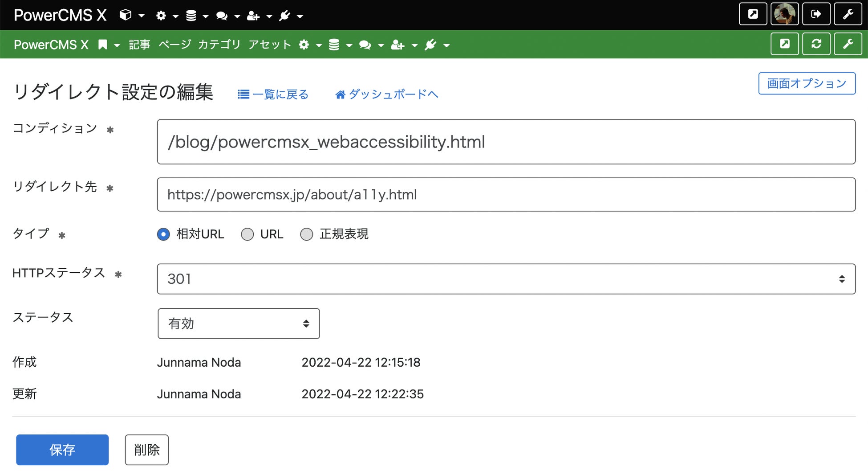Viewport: 868px width, 471px height.
Task: Click the refresh icon in the green bar
Action: [816, 44]
